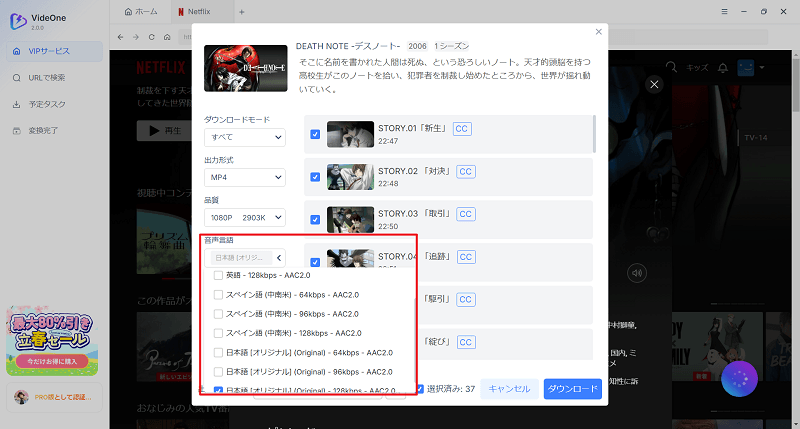The height and width of the screenshot is (429, 800).
Task: Go forward with the browser forward arrow
Action: point(136,37)
